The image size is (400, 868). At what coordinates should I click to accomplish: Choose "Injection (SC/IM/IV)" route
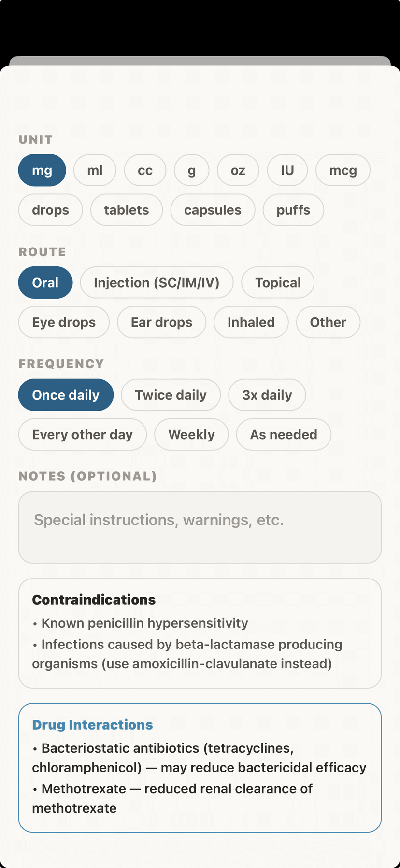(157, 282)
